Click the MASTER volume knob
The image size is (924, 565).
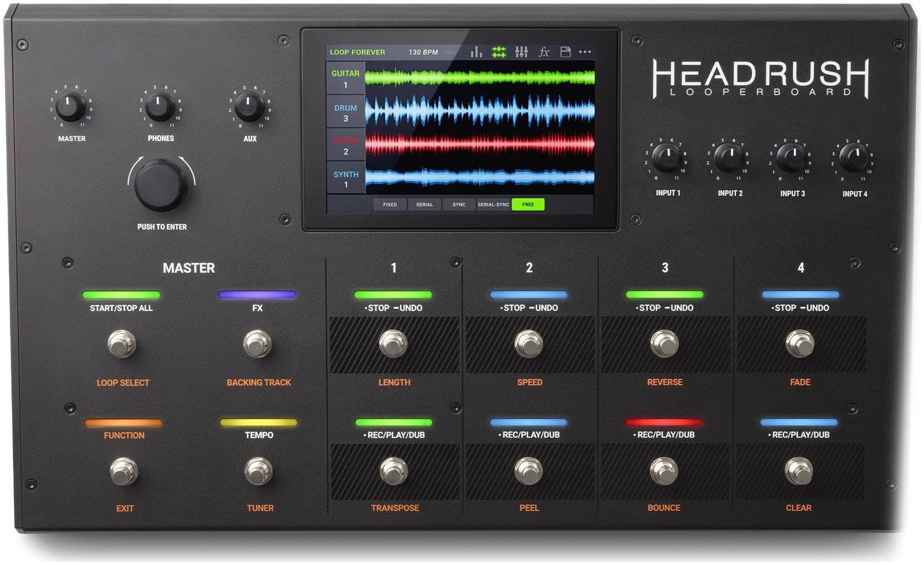coord(71,107)
